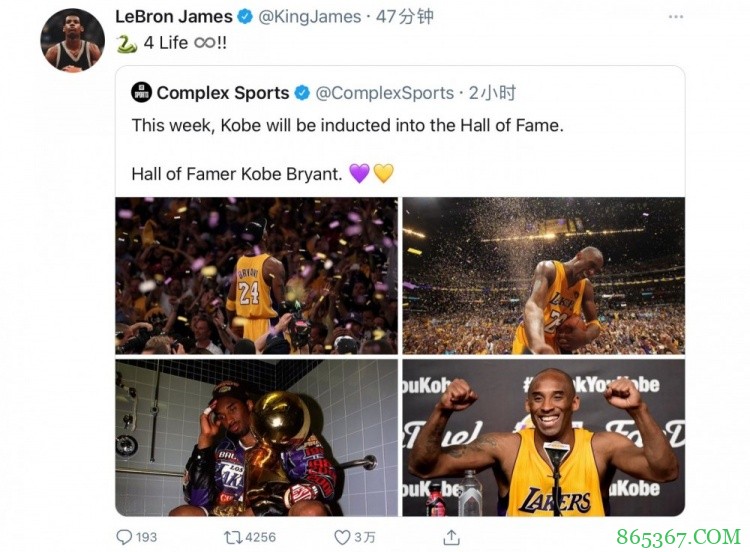The height and width of the screenshot is (552, 750).
Task: Open photo of Kobe flexing arms
Action: (x=543, y=438)
